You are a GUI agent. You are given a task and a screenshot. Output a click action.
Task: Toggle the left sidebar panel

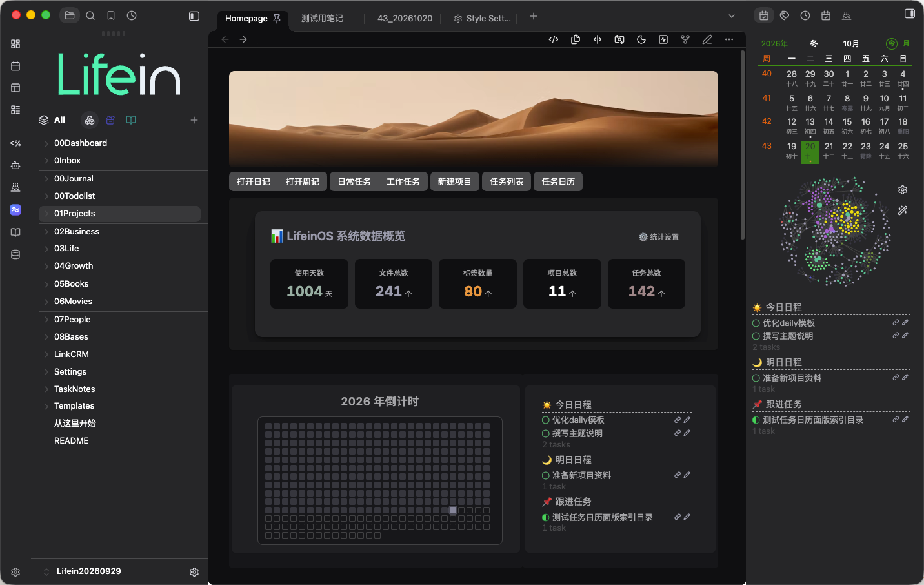(x=194, y=16)
